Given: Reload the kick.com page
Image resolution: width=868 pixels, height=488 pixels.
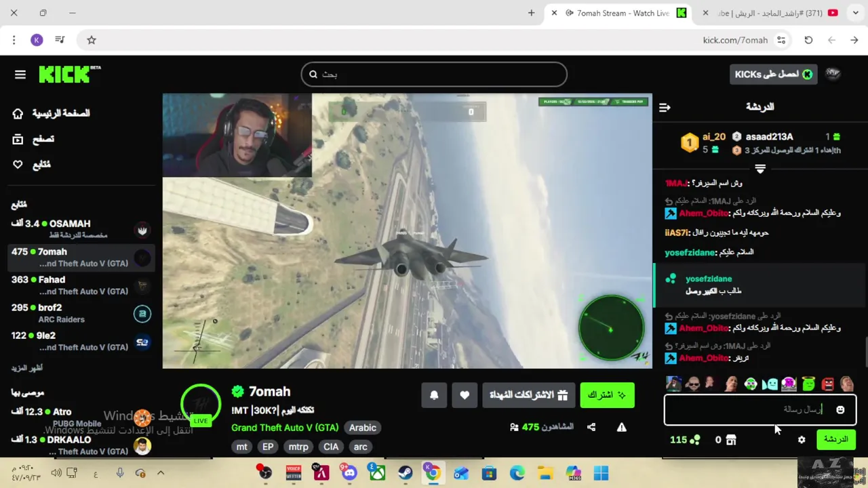Looking at the screenshot, I should (808, 40).
